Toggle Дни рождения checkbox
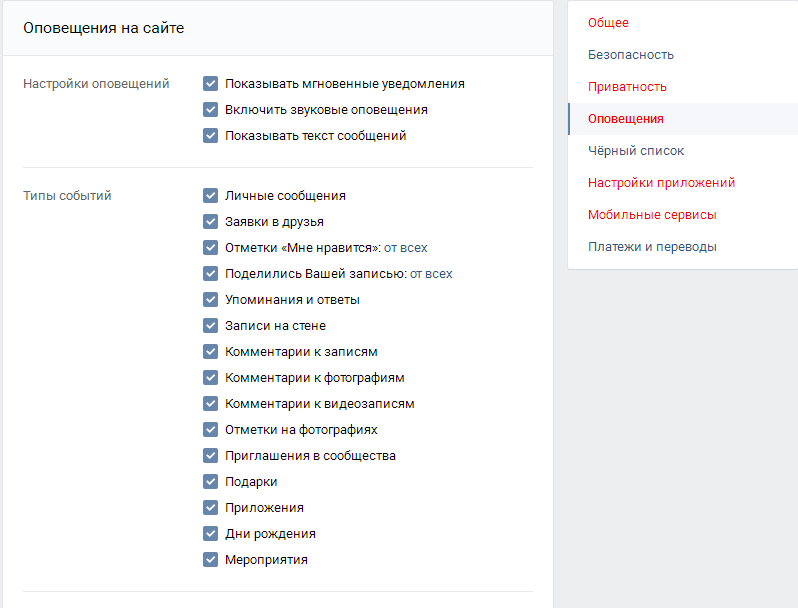This screenshot has width=798, height=608. pyautogui.click(x=210, y=533)
